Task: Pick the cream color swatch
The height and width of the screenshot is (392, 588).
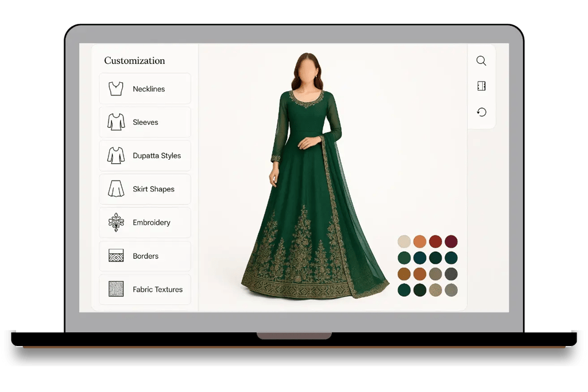Action: click(x=404, y=241)
